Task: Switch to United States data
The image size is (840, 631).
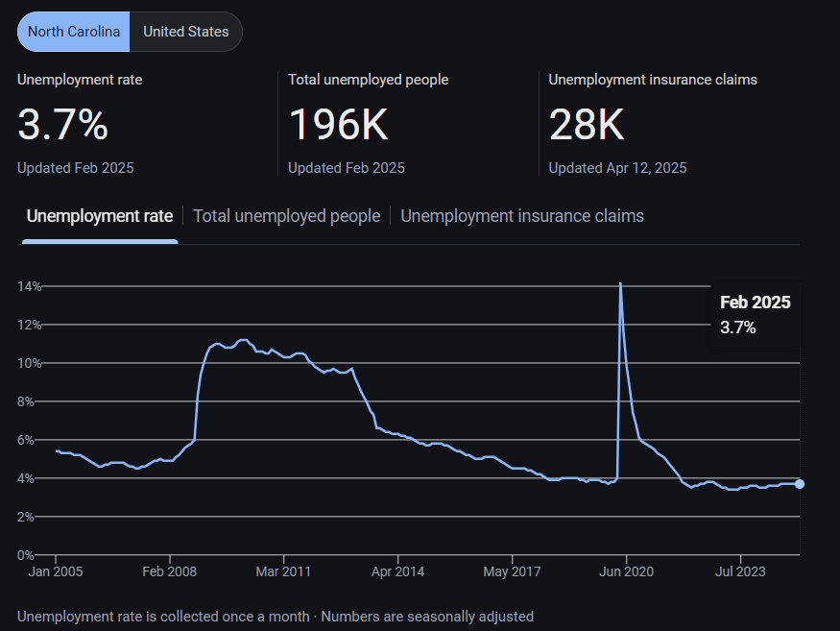Action: (x=186, y=32)
